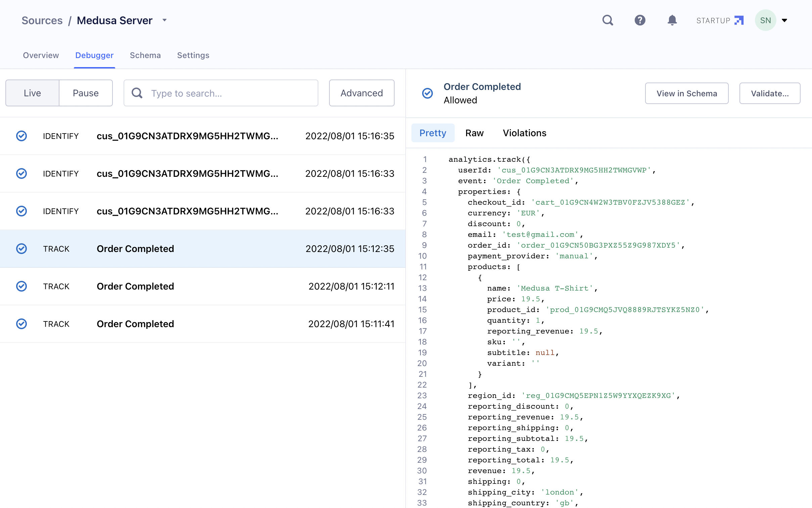Click the check icon of TRACK event at 15:12:11

pos(21,286)
